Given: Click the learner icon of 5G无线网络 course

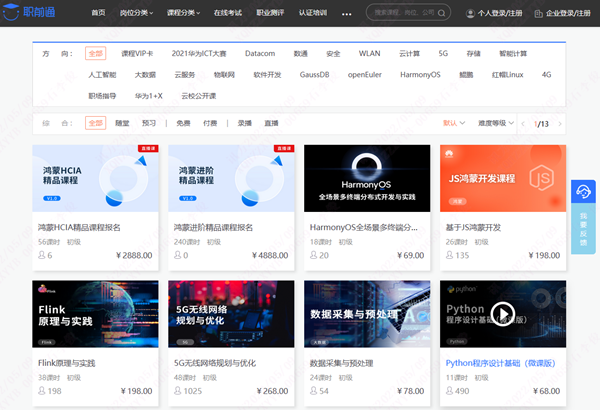Looking at the screenshot, I should click(178, 390).
